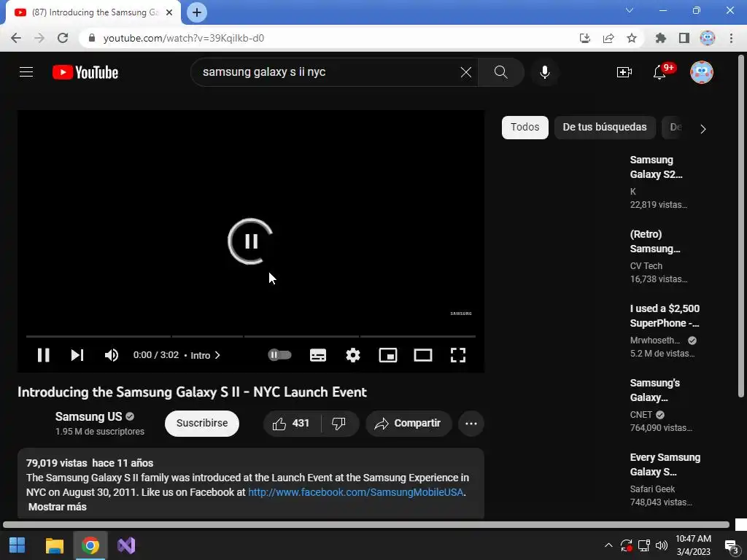Image resolution: width=747 pixels, height=560 pixels.
Task: Go back in browser history
Action: pyautogui.click(x=16, y=38)
